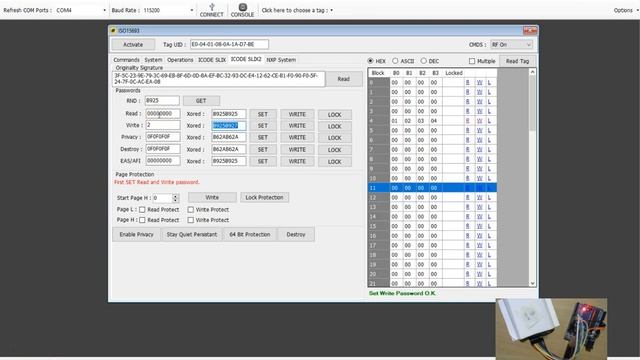Open the Options menu
This screenshot has height=360, width=640.
coord(625,10)
